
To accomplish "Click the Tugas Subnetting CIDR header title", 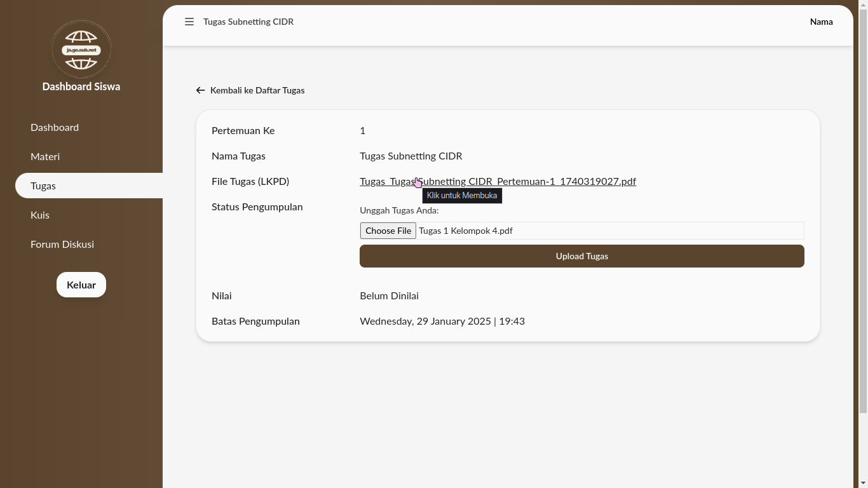I will coord(248,22).
